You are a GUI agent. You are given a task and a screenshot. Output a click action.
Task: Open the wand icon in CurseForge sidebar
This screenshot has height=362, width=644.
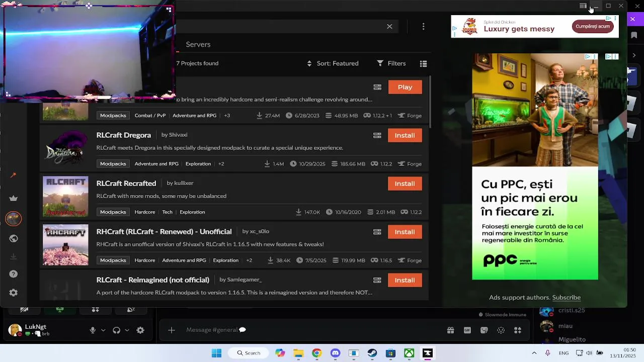point(14,175)
